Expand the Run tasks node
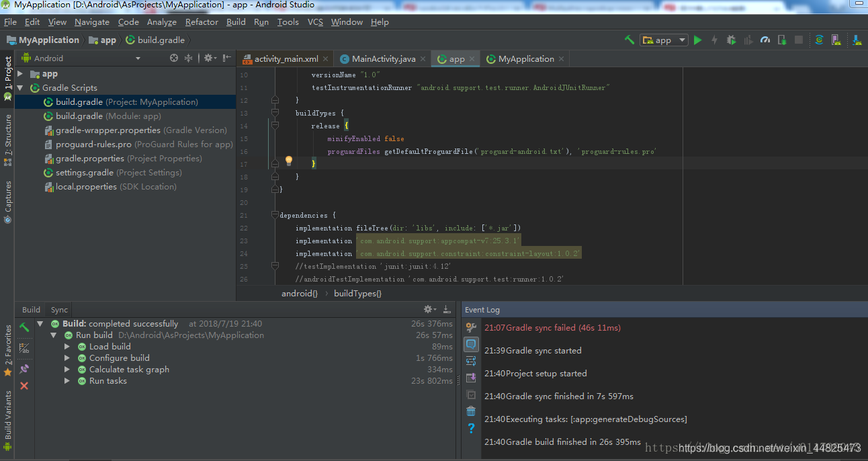Viewport: 868px width, 461px height. 67,381
